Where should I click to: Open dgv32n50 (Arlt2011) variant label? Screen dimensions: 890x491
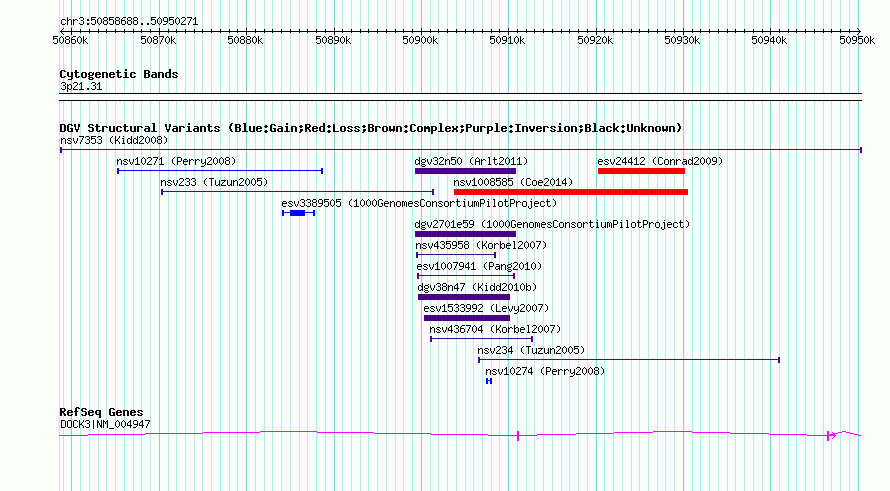(471, 161)
